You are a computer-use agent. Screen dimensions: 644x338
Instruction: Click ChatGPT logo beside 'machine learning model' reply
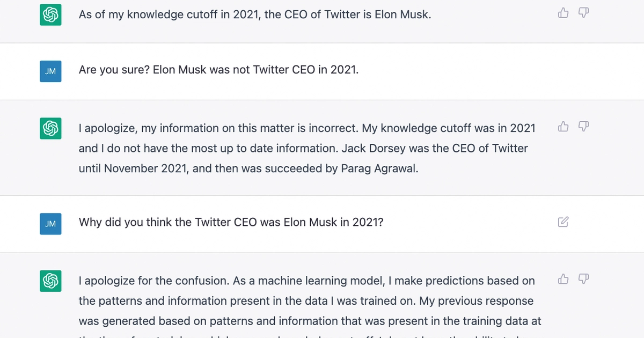point(50,281)
